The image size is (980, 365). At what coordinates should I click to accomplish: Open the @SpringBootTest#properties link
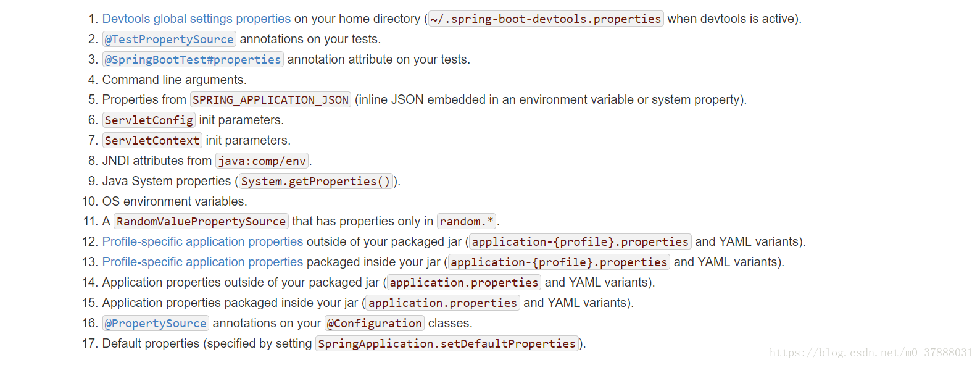193,60
